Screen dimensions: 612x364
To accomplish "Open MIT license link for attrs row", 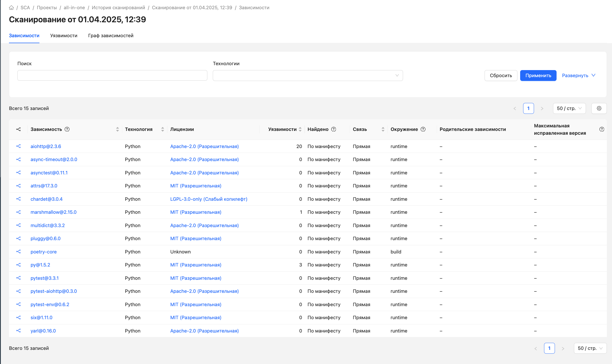I will click(196, 186).
